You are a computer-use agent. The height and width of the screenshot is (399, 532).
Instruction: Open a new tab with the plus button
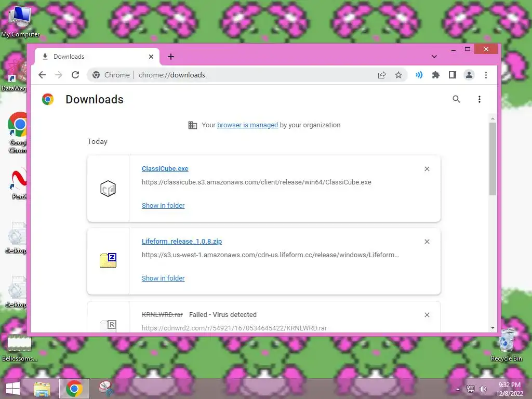pyautogui.click(x=171, y=57)
